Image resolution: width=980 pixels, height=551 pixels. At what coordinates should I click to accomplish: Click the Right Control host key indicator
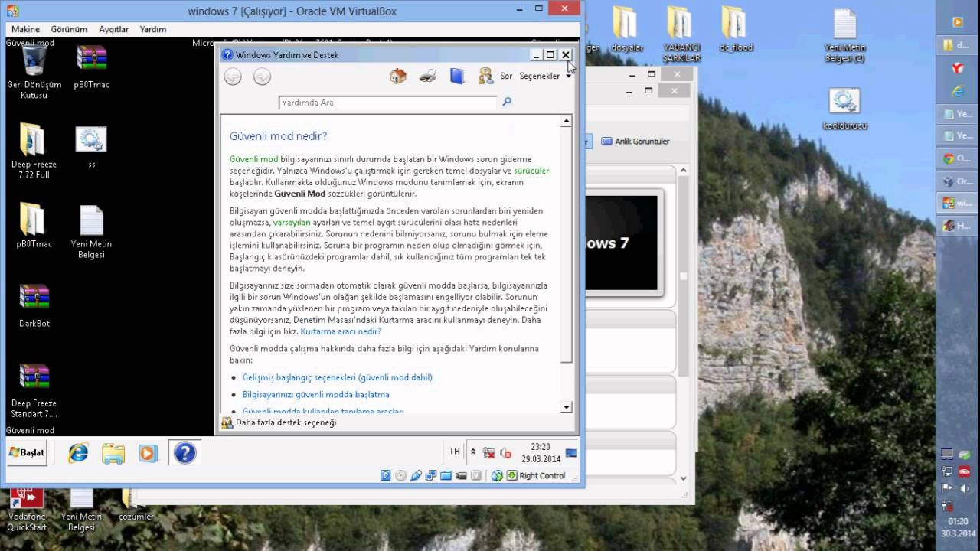(542, 475)
